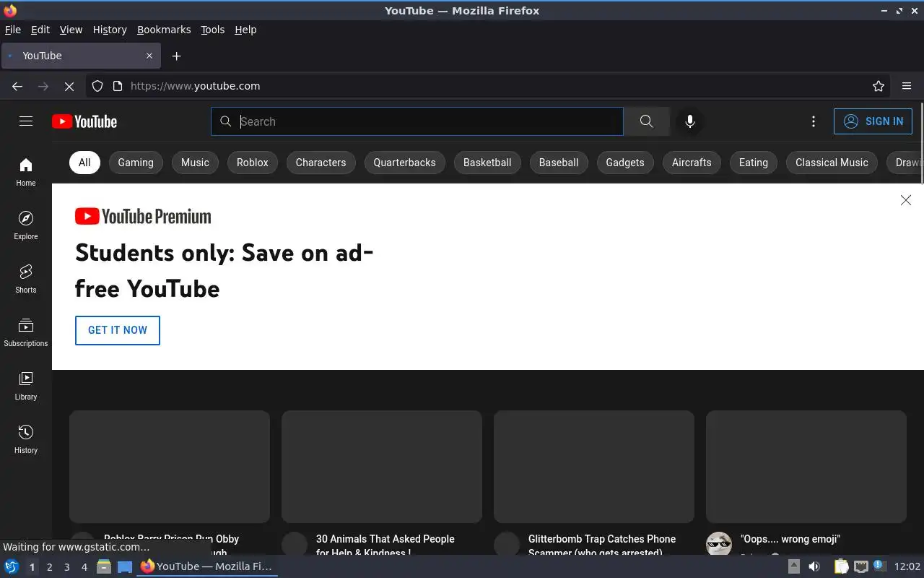Open the YouTube hamburger guide menu
This screenshot has width=924, height=578.
pyautogui.click(x=26, y=121)
